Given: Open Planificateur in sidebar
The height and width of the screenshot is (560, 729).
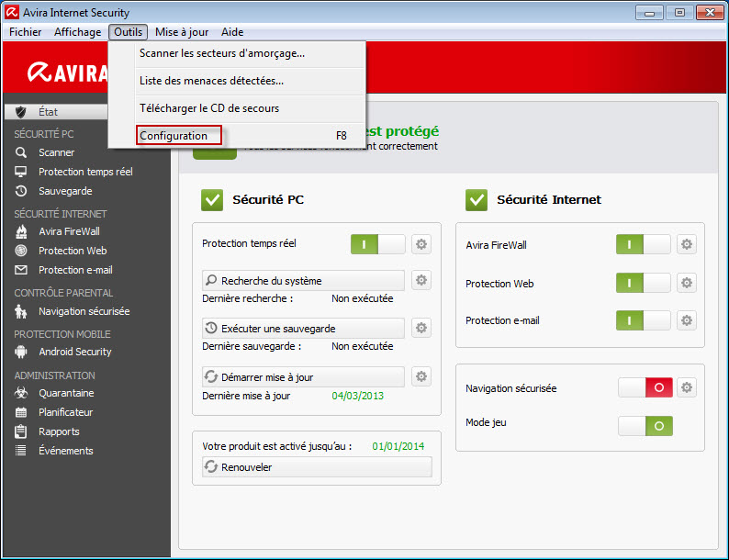Looking at the screenshot, I should 65,412.
